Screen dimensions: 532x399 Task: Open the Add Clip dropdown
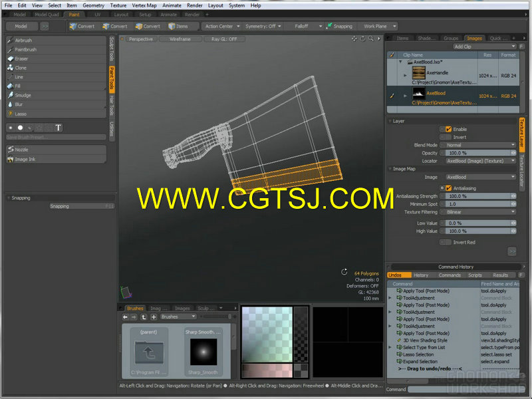485,47
